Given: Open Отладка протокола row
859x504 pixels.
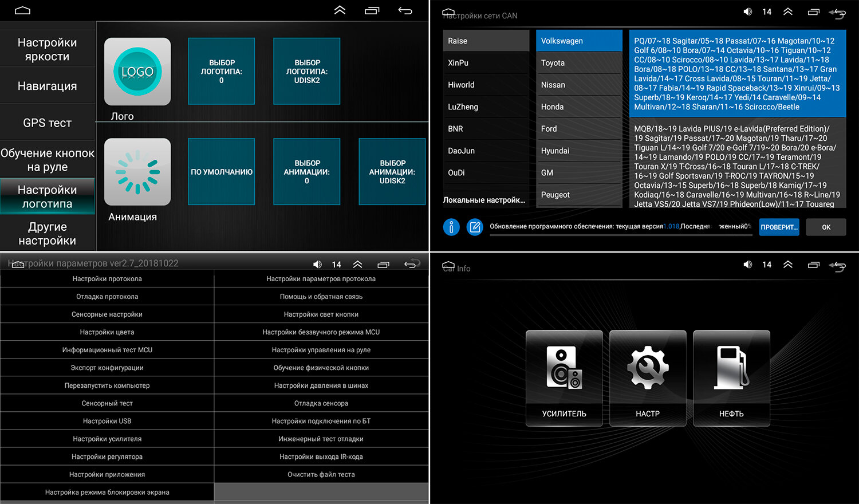Looking at the screenshot, I should (x=107, y=297).
